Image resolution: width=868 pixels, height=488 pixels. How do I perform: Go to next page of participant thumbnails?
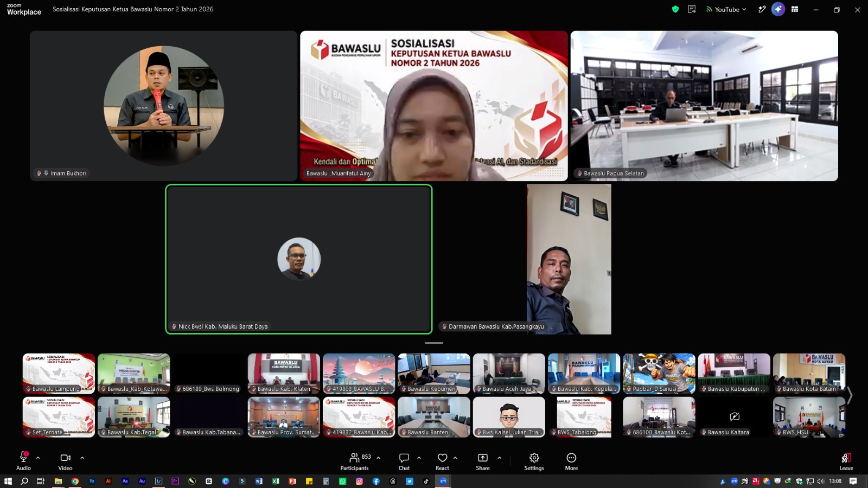[x=850, y=395]
